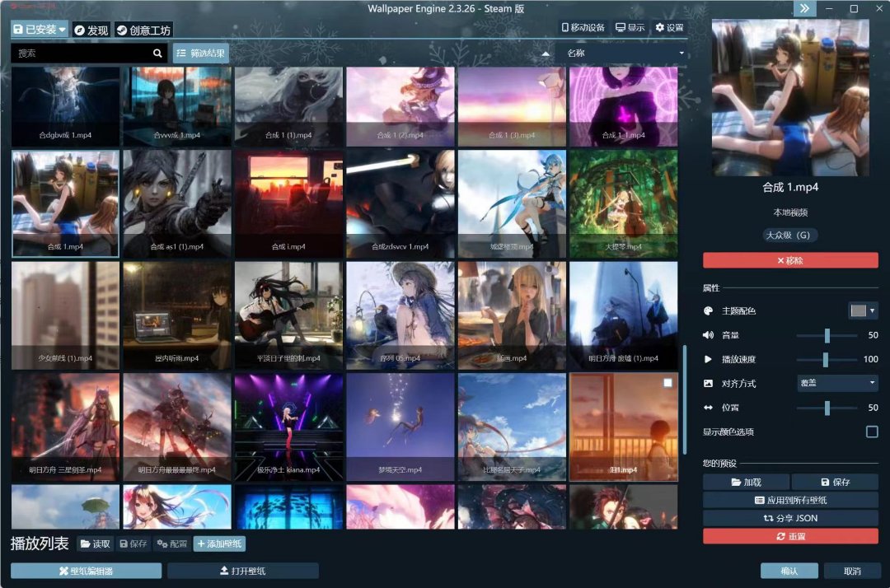Viewport: 890px width, 588px height.
Task: Click the 分享 JSON button
Action: (790, 518)
